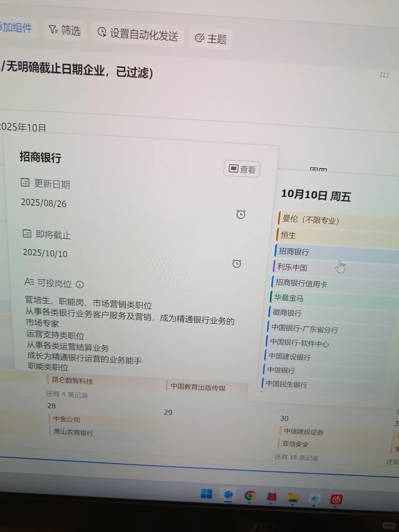Click the 更新日期 value 2025/08/26
Image resolution: width=399 pixels, height=532 pixels.
point(44,203)
